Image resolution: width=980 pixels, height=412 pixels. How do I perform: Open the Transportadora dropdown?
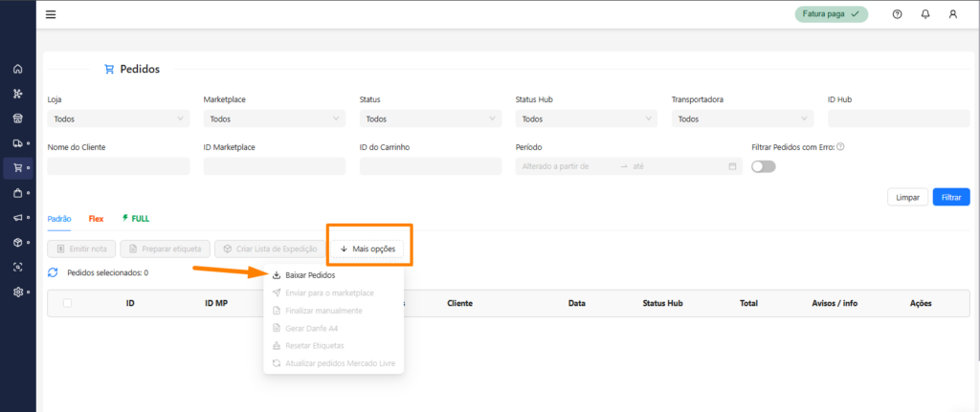tap(743, 119)
